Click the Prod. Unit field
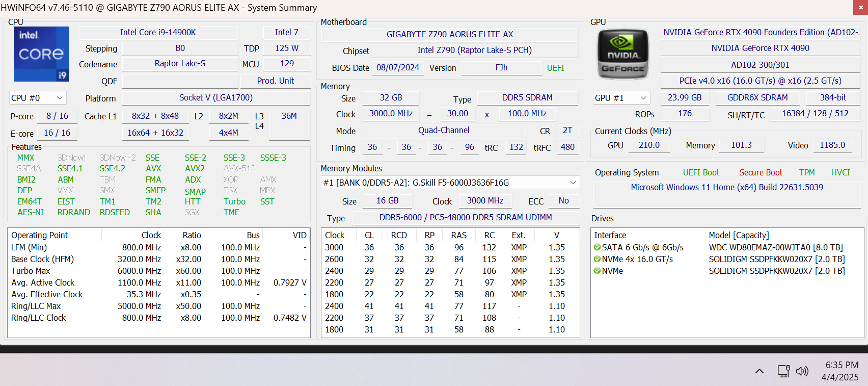 click(x=276, y=81)
